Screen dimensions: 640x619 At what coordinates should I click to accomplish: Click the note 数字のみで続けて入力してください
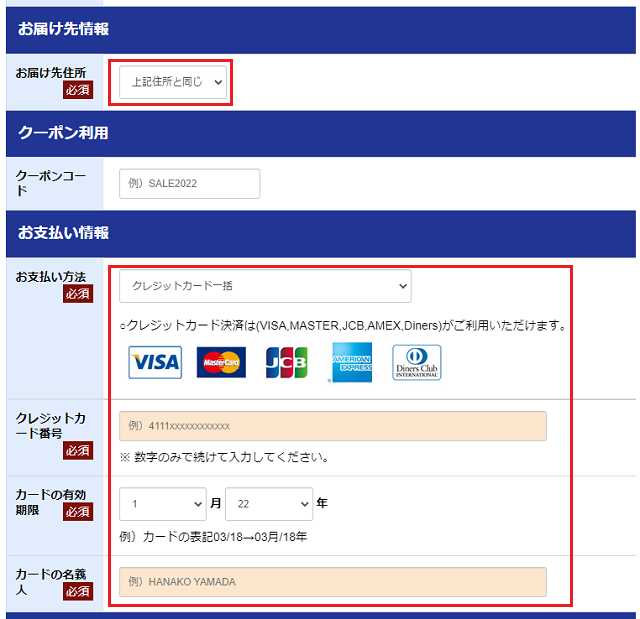224,457
